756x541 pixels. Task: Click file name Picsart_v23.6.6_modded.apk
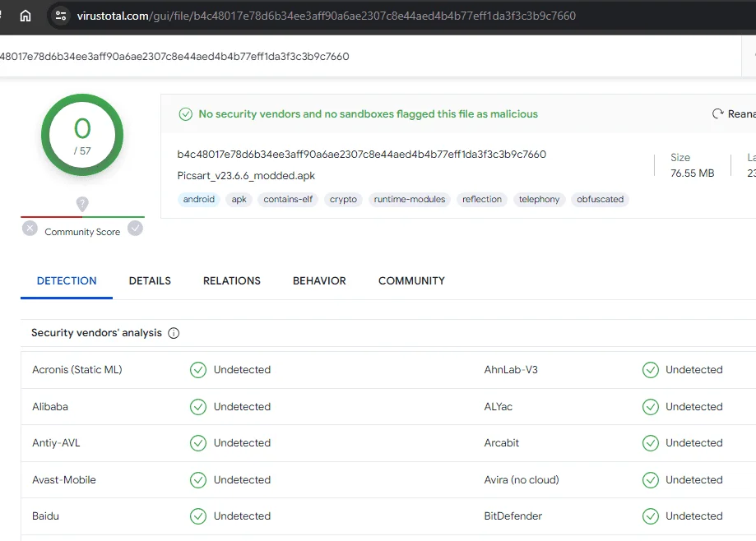(246, 176)
